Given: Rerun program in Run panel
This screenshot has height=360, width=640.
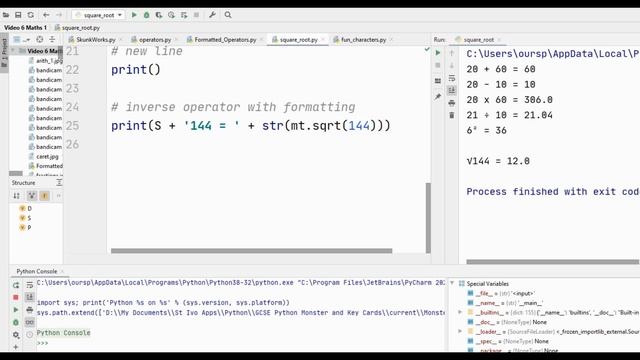Looking at the screenshot, I should [438, 53].
